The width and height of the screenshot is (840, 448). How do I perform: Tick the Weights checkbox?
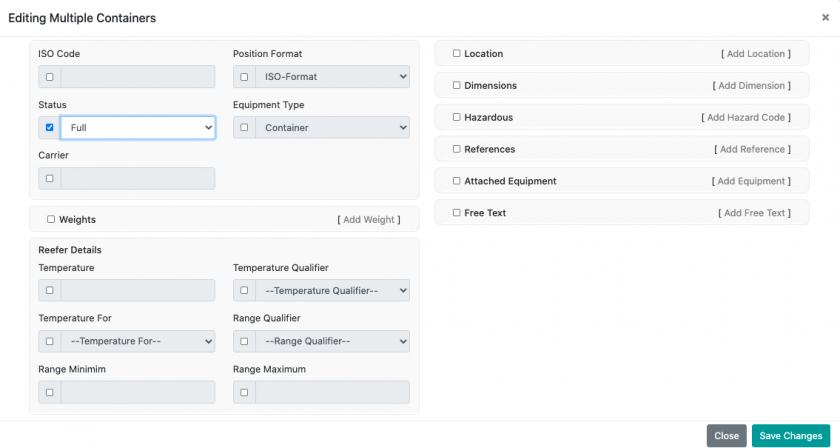[51, 219]
